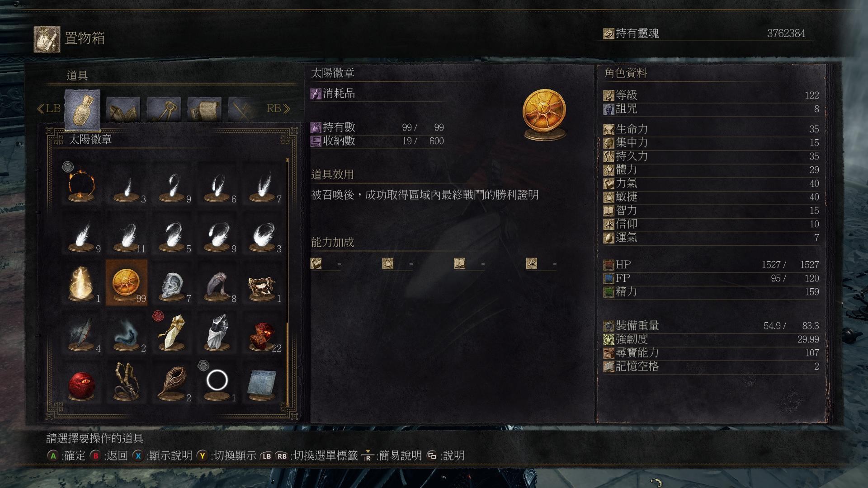Screen dimensions: 868x488
Task: Open the scroll category tab
Action: (x=204, y=109)
